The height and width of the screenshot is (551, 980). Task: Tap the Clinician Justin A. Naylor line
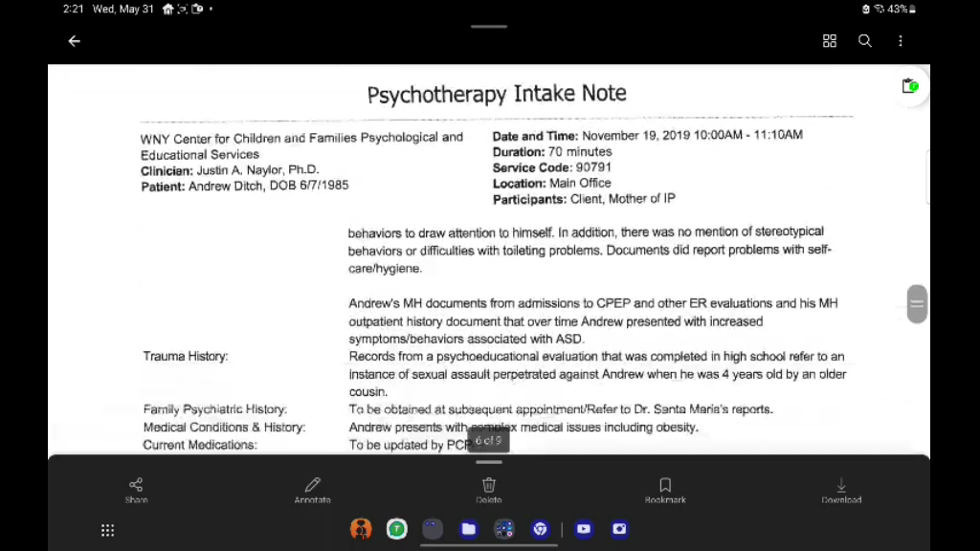(230, 170)
